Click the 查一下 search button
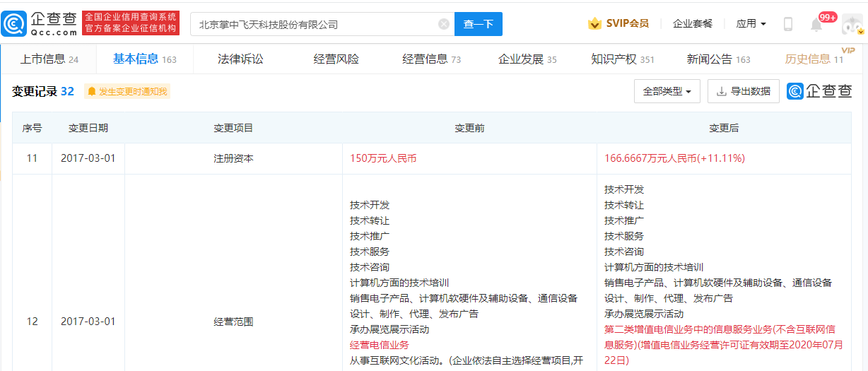The image size is (868, 371). point(479,24)
